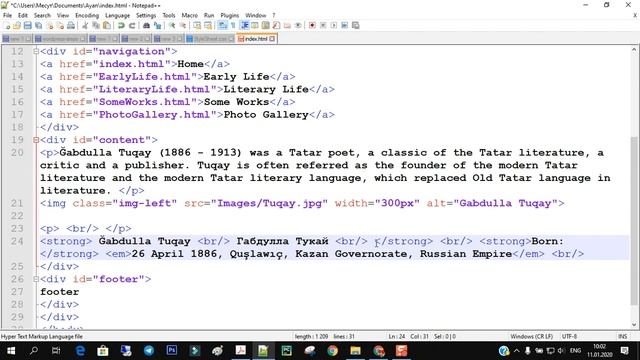Collapse the content div fold on line 19
Screen dimensions: 640x360
pos(36,140)
